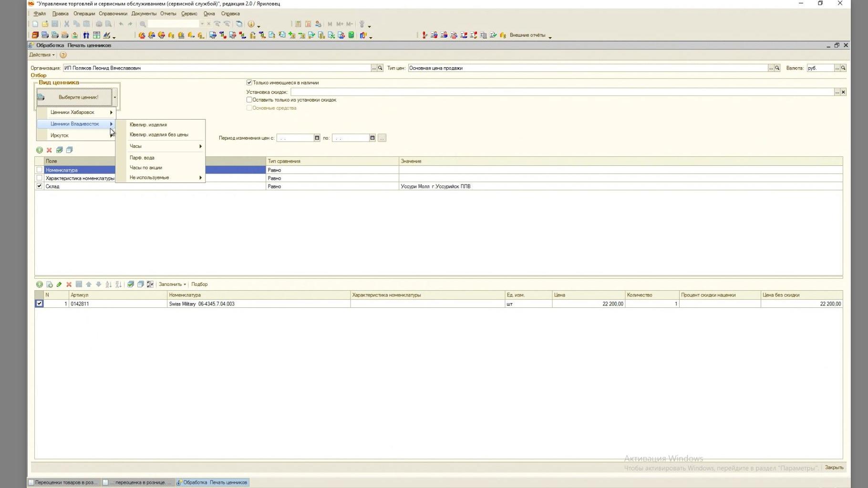Uncheck the Swiss Military item row checkbox
This screenshot has height=488, width=868.
pyautogui.click(x=40, y=304)
